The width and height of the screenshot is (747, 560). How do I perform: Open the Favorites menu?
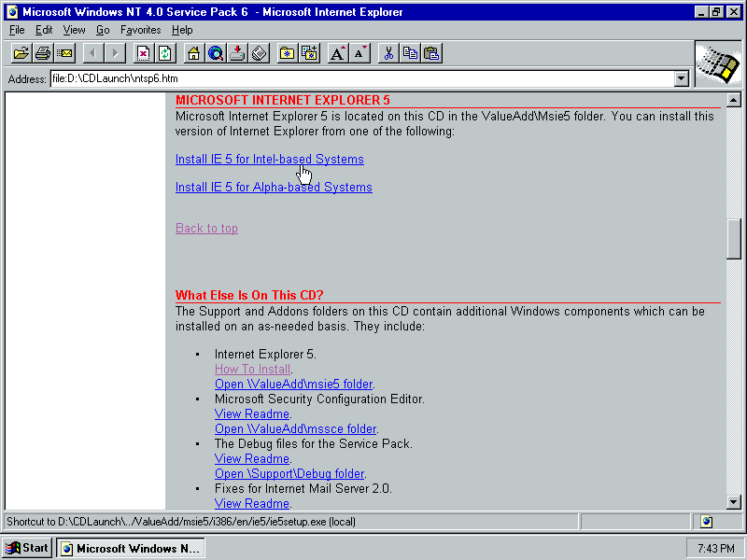140,30
